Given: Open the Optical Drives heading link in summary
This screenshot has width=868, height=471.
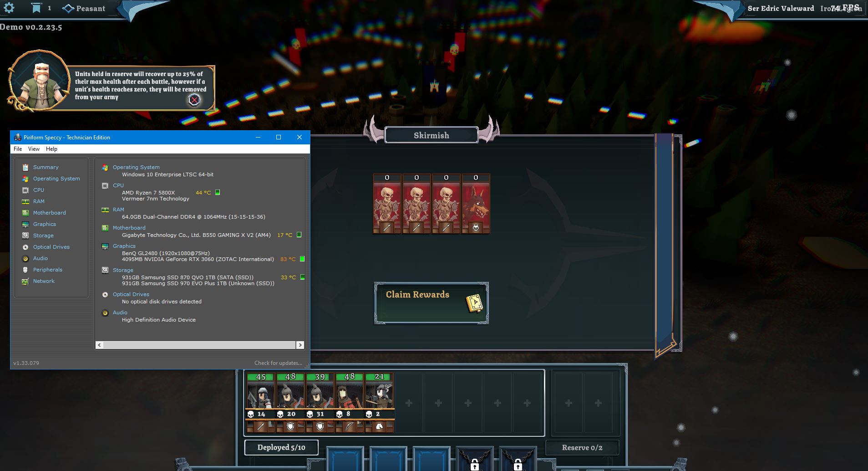Looking at the screenshot, I should coord(131,294).
